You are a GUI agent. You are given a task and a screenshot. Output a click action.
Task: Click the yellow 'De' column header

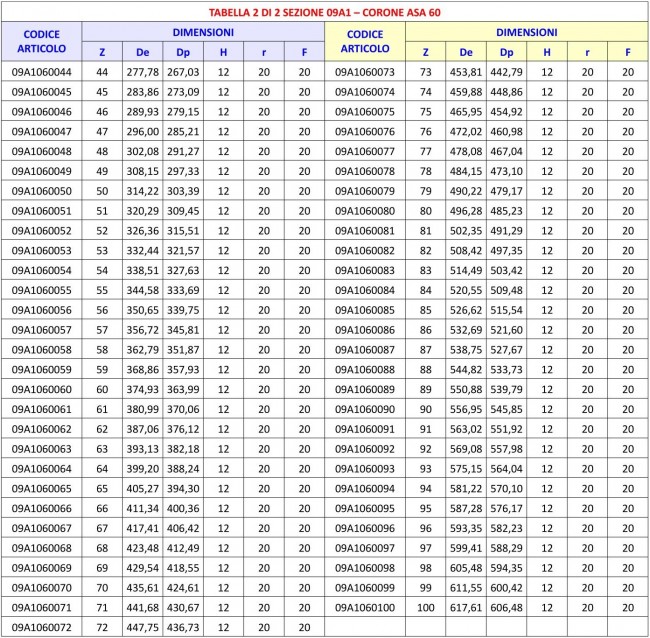(x=466, y=52)
